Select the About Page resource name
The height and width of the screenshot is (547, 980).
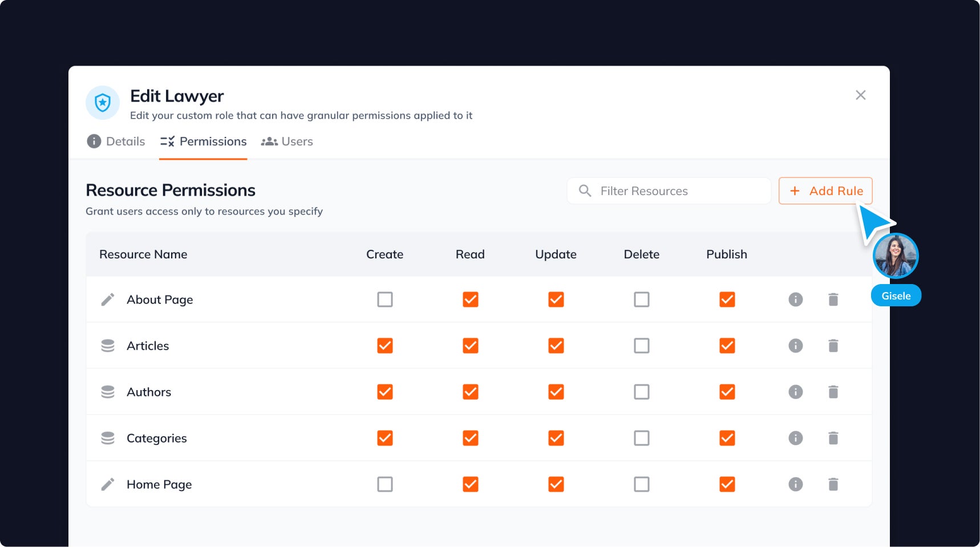pyautogui.click(x=160, y=300)
